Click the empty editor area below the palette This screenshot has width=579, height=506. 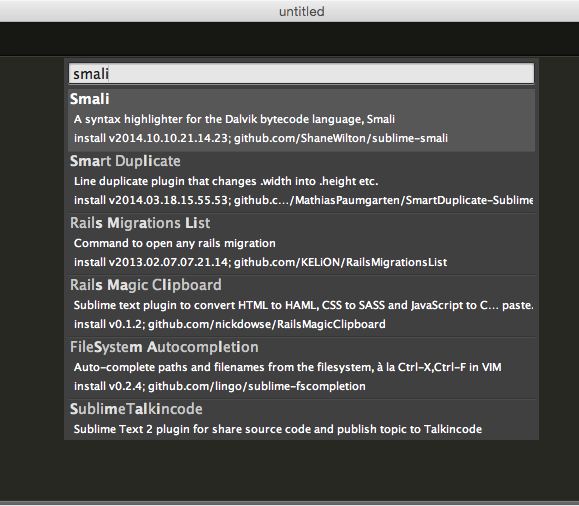[290, 471]
